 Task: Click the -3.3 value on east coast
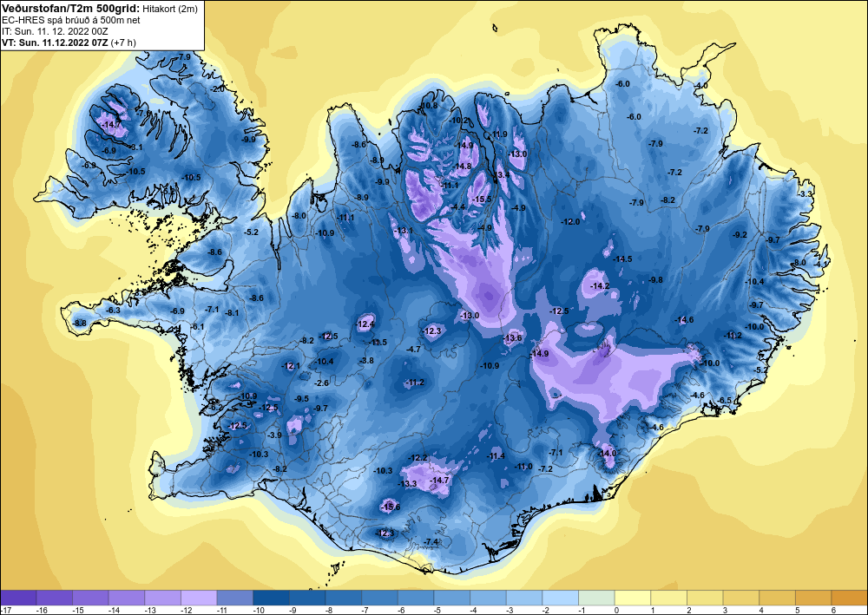(x=806, y=194)
